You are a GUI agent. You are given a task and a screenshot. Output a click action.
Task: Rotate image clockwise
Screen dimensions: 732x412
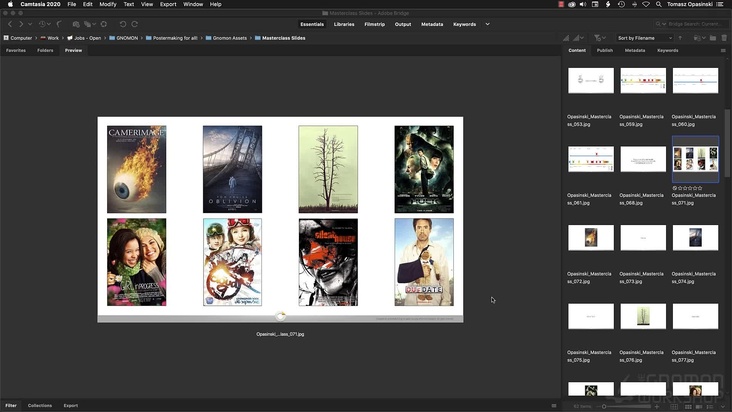[134, 24]
